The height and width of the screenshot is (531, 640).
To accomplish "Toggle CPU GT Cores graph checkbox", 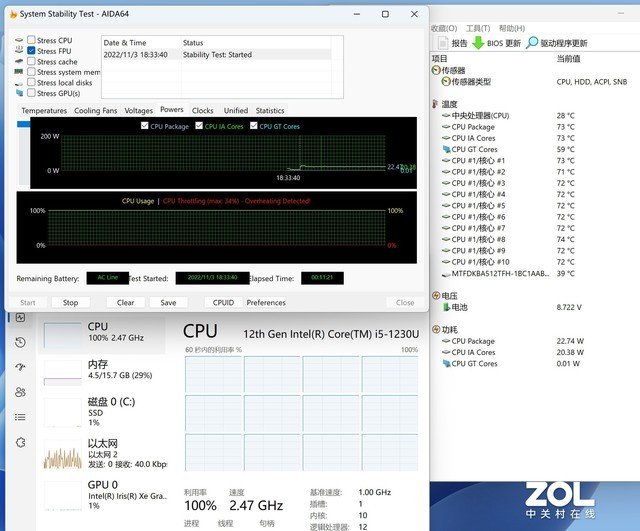I will coord(254,126).
